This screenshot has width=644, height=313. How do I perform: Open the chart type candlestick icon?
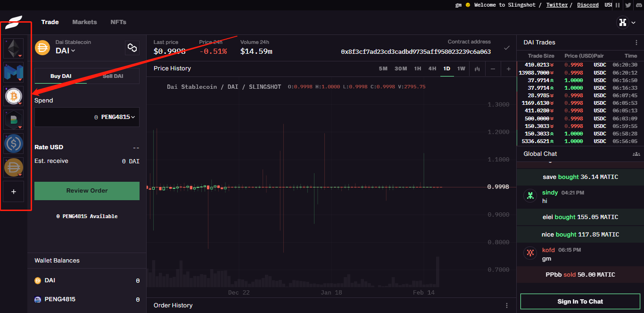click(477, 69)
